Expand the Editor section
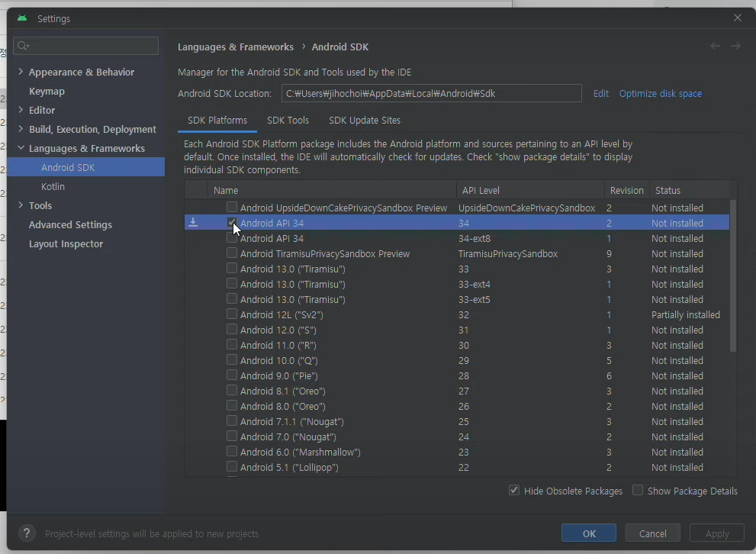 [x=21, y=109]
